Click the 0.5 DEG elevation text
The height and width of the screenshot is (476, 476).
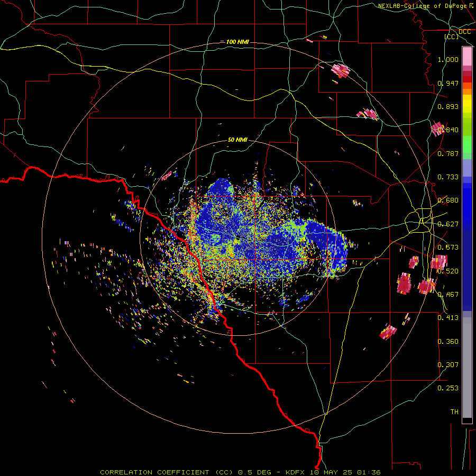[254, 472]
